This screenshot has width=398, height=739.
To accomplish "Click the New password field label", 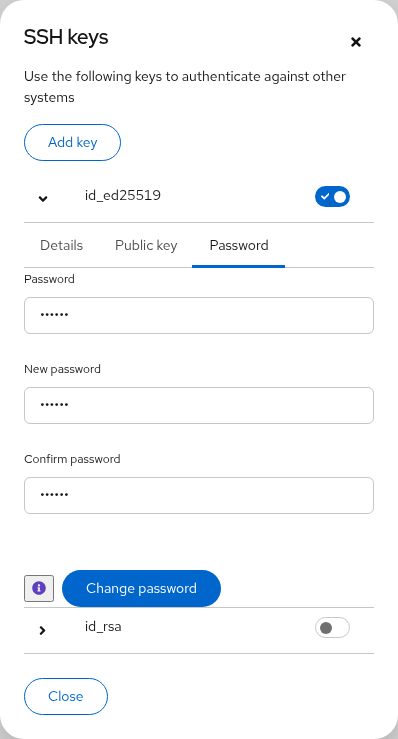I will coord(62,369).
